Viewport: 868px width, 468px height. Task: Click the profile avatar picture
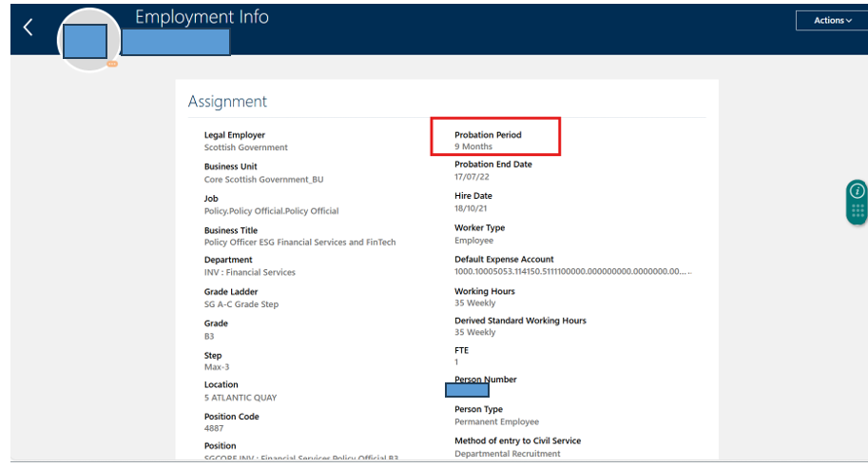[x=88, y=41]
